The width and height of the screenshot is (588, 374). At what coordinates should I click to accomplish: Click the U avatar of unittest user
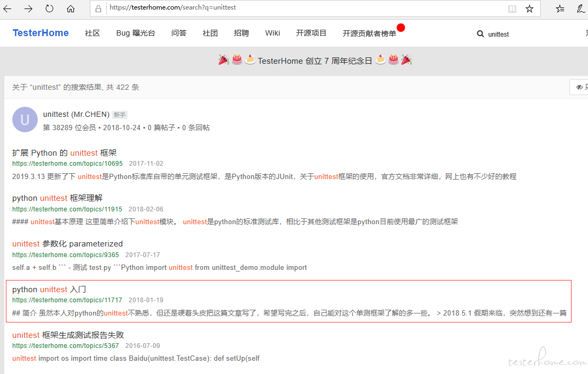click(25, 120)
